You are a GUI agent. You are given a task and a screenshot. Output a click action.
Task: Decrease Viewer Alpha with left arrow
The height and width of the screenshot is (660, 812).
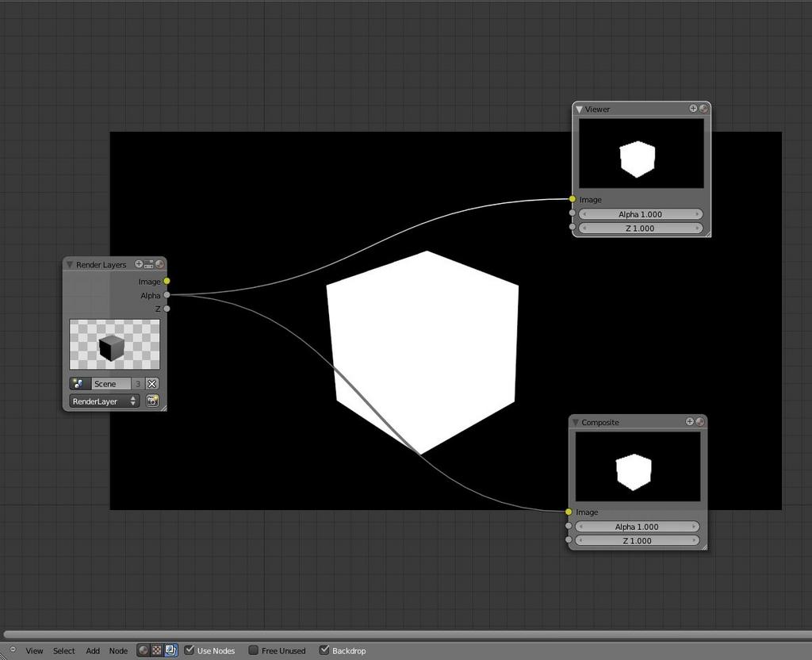(584, 214)
